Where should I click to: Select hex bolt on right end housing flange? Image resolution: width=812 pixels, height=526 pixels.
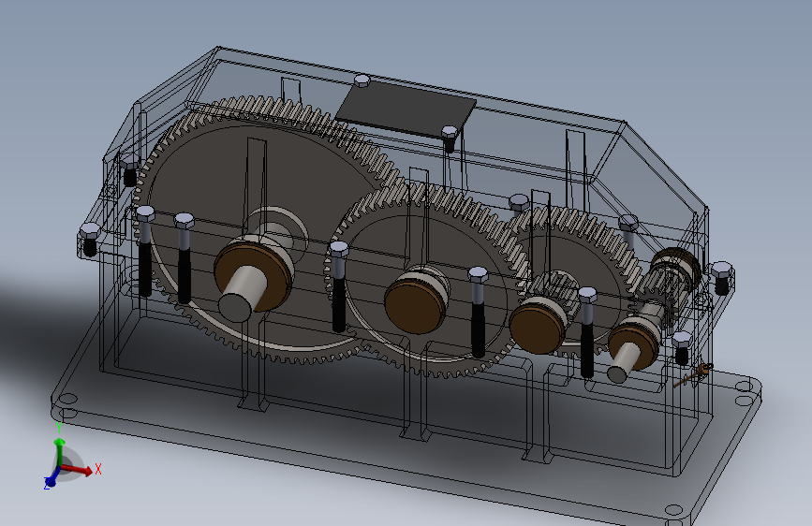coord(721,278)
